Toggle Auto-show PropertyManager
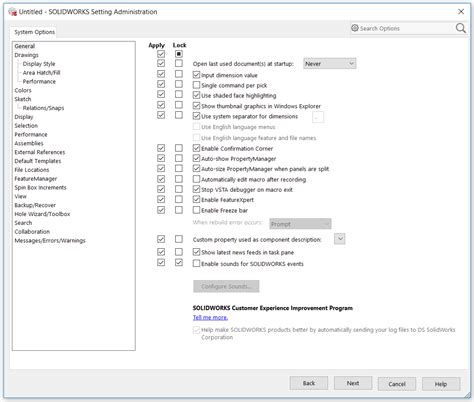The width and height of the screenshot is (474, 402). [x=196, y=159]
